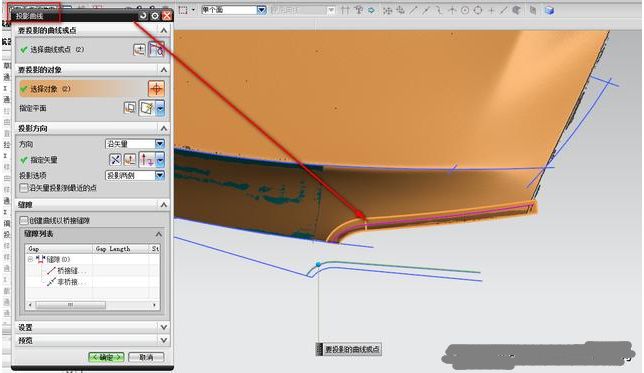The width and height of the screenshot is (644, 373).
Task: Open the 投影选项 dropdown
Action: [x=135, y=175]
